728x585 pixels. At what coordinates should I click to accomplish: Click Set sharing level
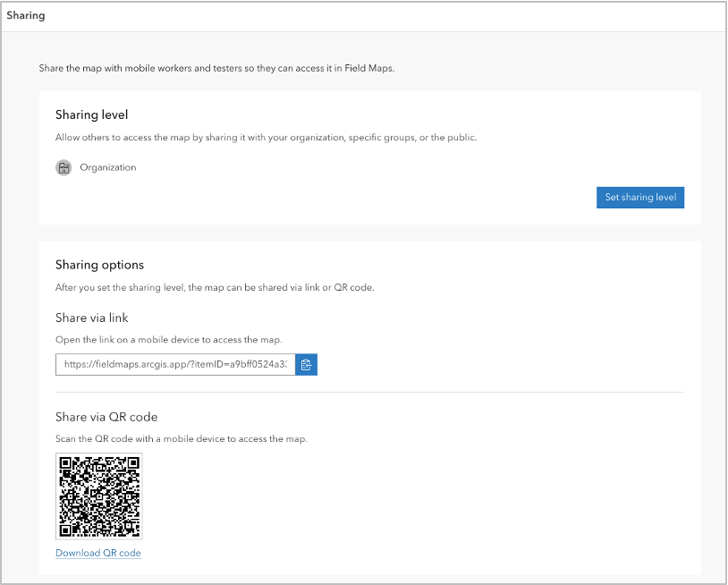[640, 197]
